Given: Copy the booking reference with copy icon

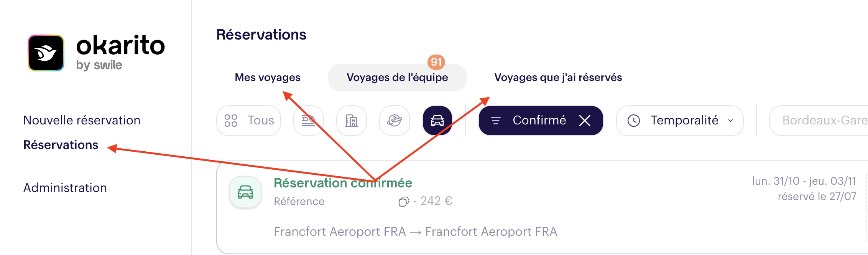Looking at the screenshot, I should (x=403, y=201).
